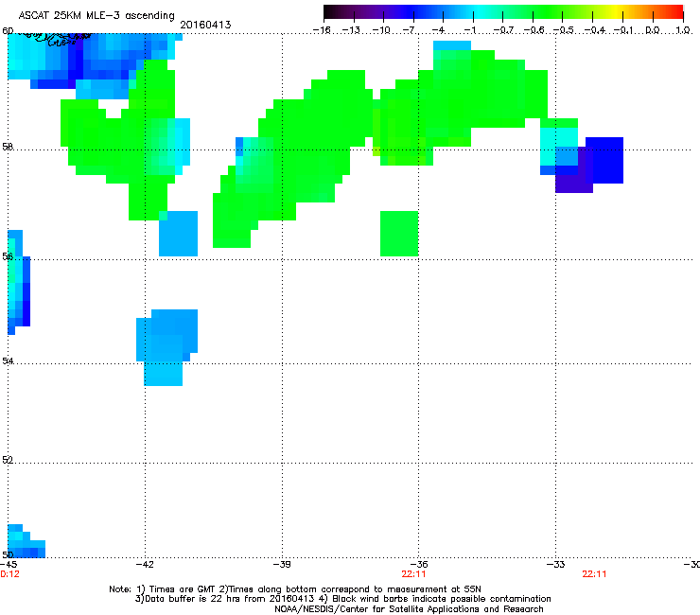Click the 1.0 label on the color scale

pos(683,30)
